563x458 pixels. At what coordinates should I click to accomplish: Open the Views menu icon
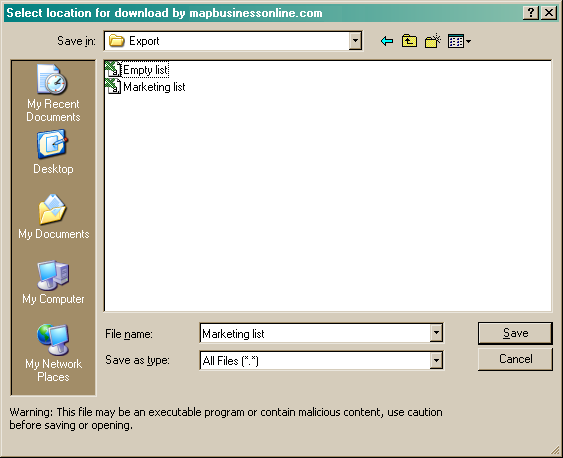tap(459, 41)
